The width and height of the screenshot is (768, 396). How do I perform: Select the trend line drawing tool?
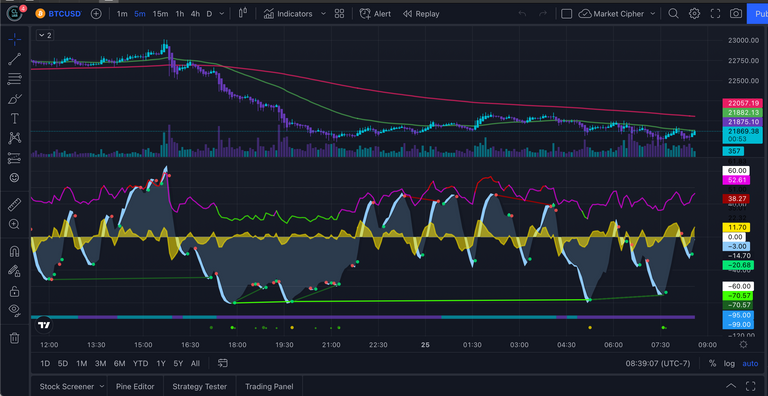15,59
